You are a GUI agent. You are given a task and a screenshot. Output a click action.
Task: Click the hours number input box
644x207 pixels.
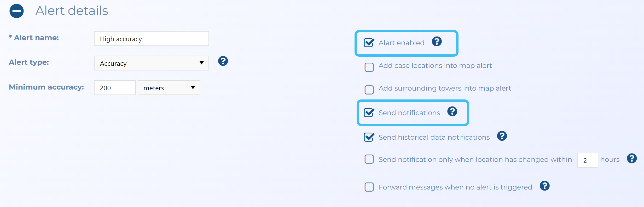(587, 160)
